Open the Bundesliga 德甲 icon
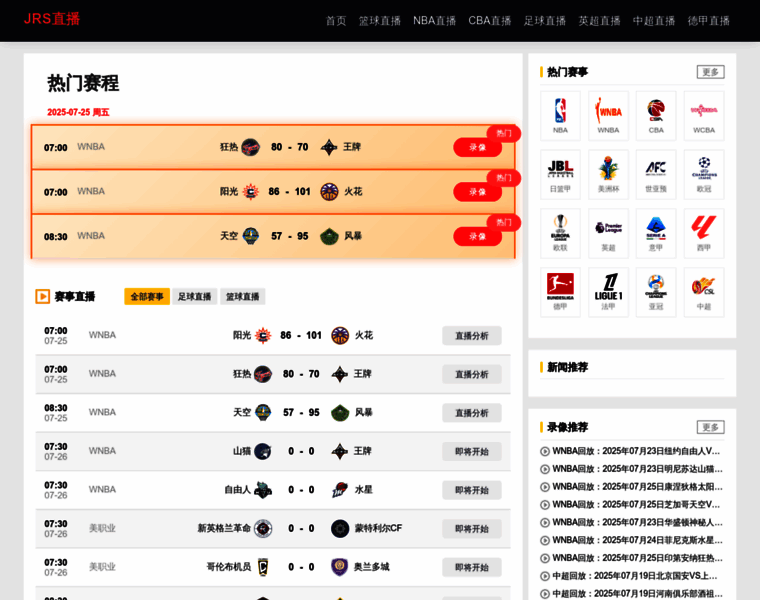This screenshot has height=600, width=760. point(560,292)
